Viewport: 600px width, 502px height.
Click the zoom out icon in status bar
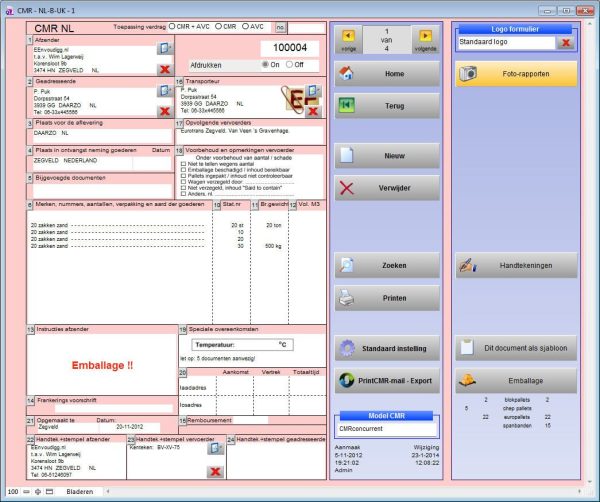26,492
